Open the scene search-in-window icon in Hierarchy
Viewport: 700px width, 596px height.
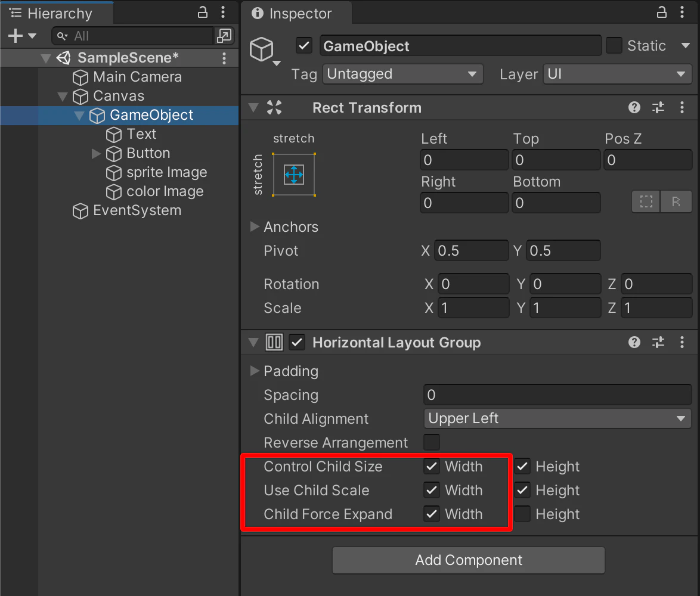[224, 36]
